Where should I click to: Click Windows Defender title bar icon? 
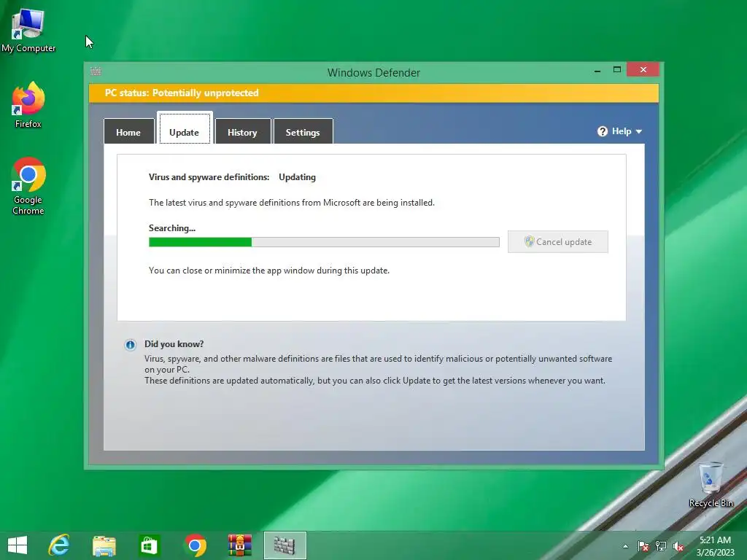click(x=96, y=71)
